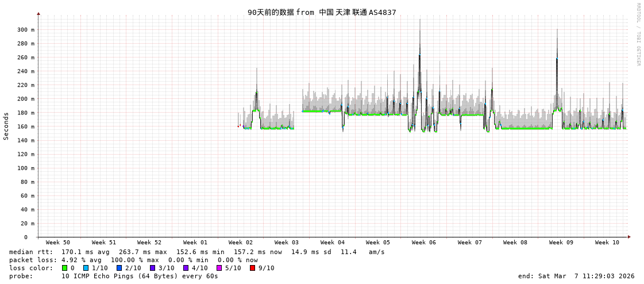
Task: Select the blue 2/10 loss swatch
Action: tap(119, 268)
